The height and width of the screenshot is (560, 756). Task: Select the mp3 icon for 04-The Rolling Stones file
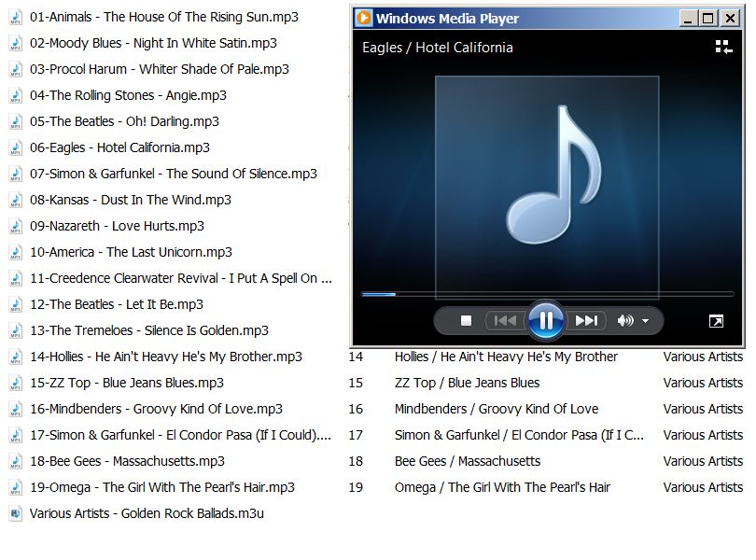point(16,95)
